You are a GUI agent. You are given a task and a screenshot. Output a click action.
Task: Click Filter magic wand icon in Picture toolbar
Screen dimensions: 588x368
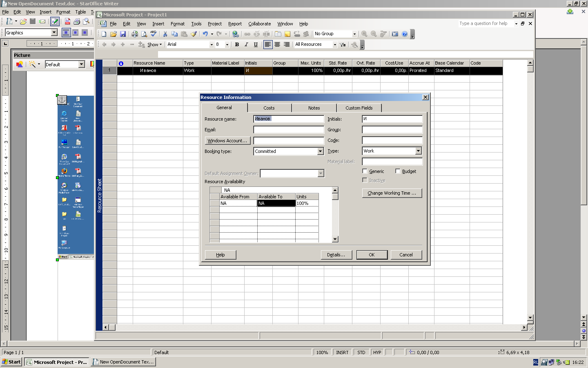click(32, 64)
